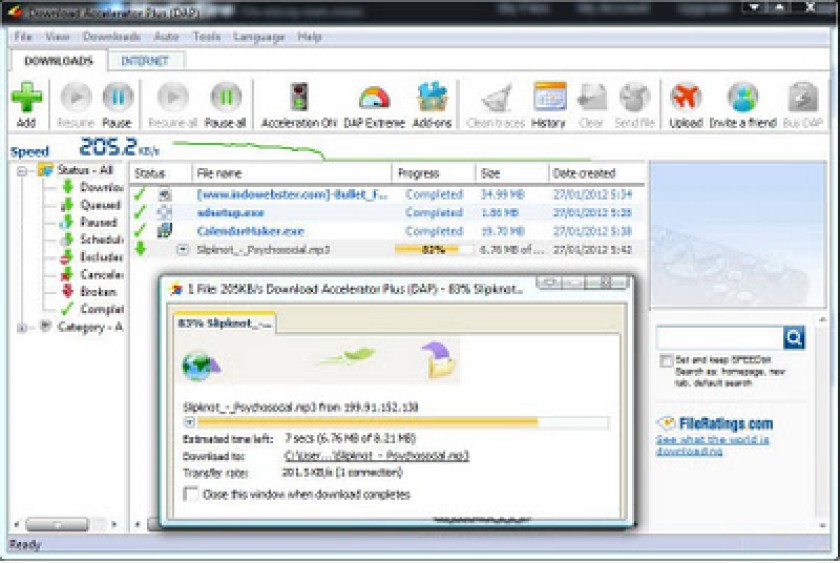Click the check icon on CalendarMaker.exe row
840x563 pixels.
pyautogui.click(x=139, y=231)
